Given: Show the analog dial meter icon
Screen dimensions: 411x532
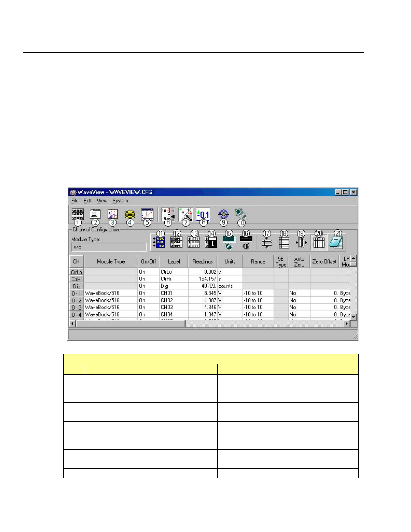Looking at the screenshot, I should click(186, 214).
